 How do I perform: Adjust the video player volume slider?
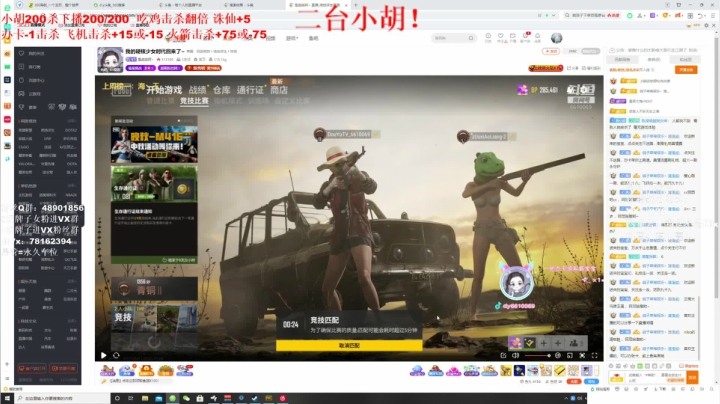click(537, 355)
